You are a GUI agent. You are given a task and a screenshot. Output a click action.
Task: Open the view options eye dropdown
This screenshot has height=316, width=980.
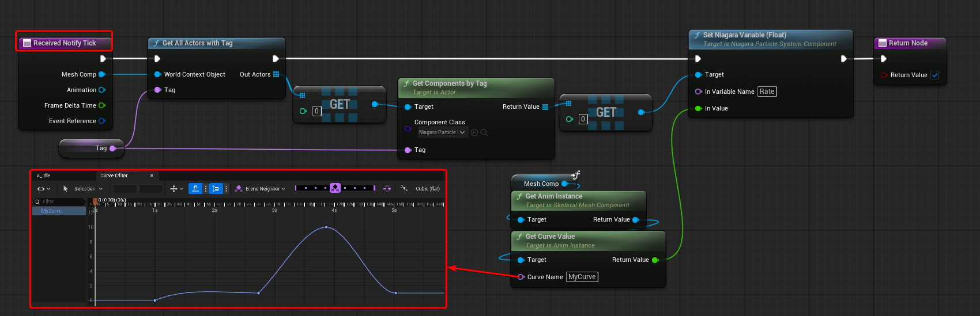click(43, 189)
